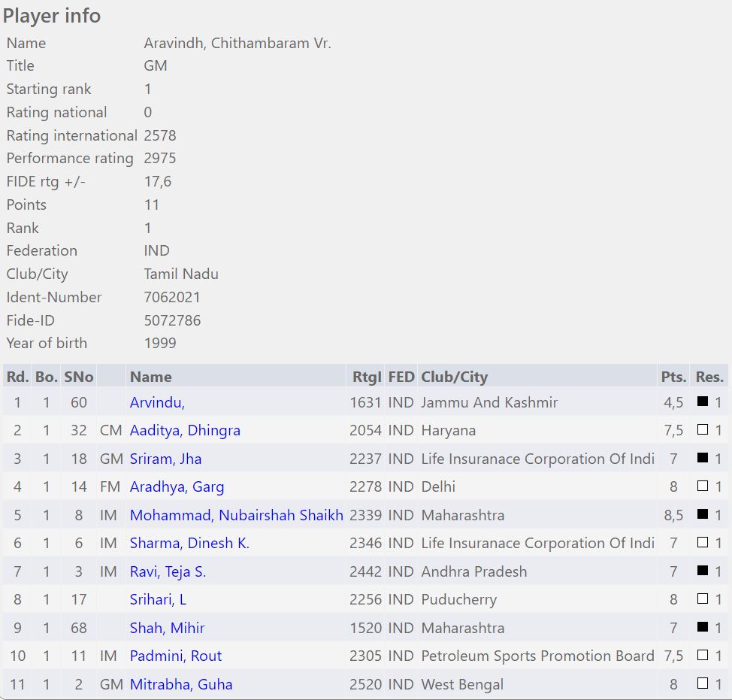Click black piece icon in round 9 result
Image resolution: width=732 pixels, height=700 pixels.
703,629
